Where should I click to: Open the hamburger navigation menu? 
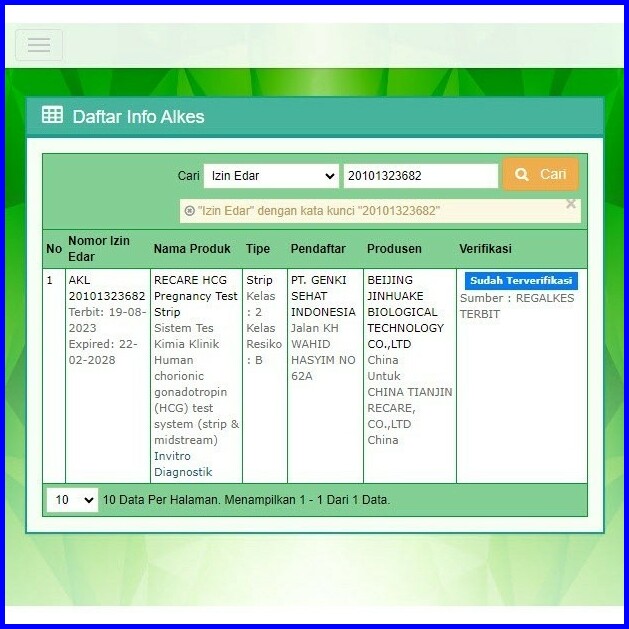[x=39, y=45]
